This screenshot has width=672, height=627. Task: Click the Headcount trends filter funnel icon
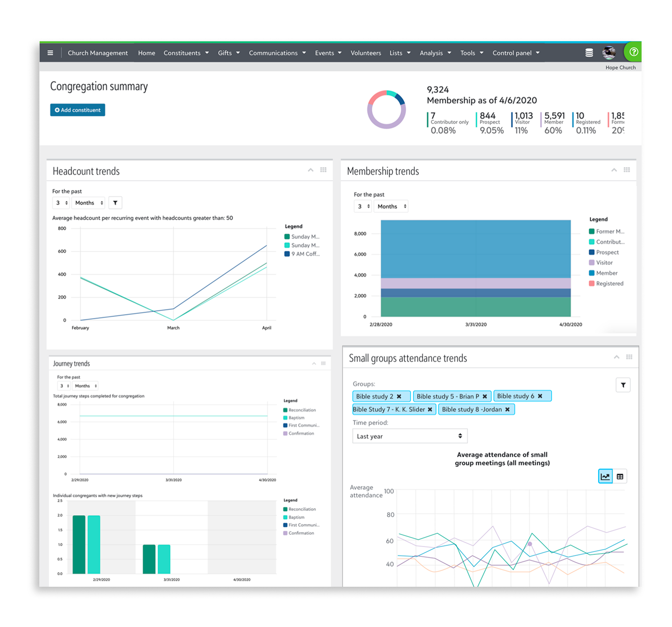tap(115, 203)
